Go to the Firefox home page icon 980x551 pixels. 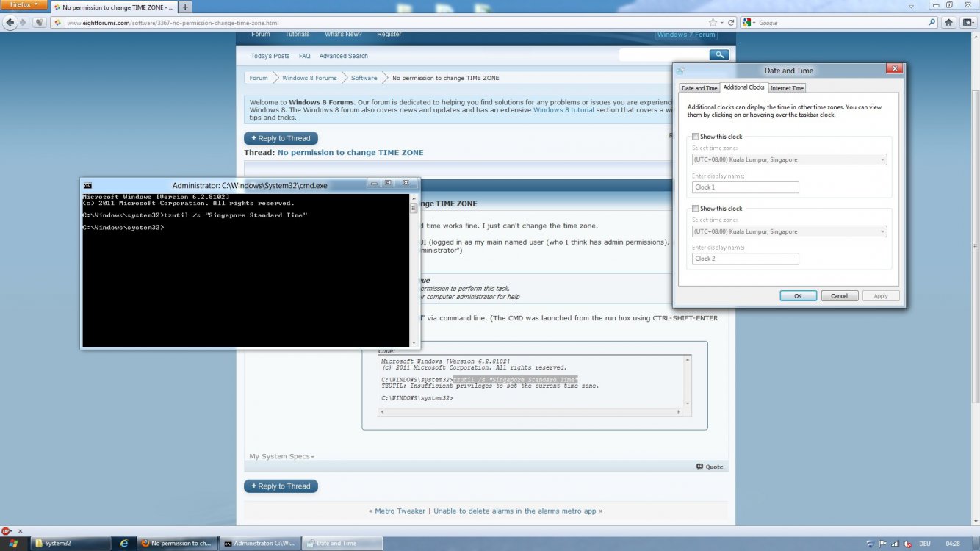[x=949, y=23]
